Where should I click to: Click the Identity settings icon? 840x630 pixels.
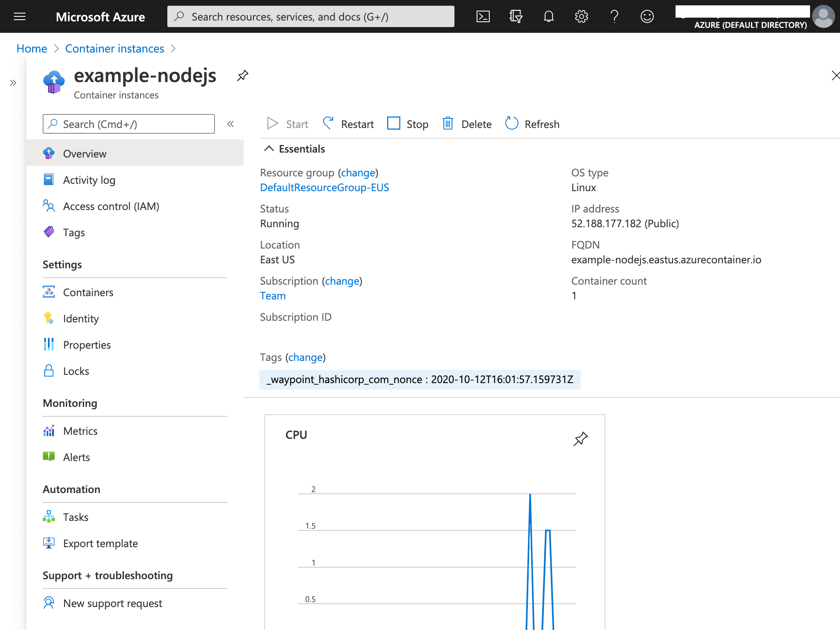50,318
